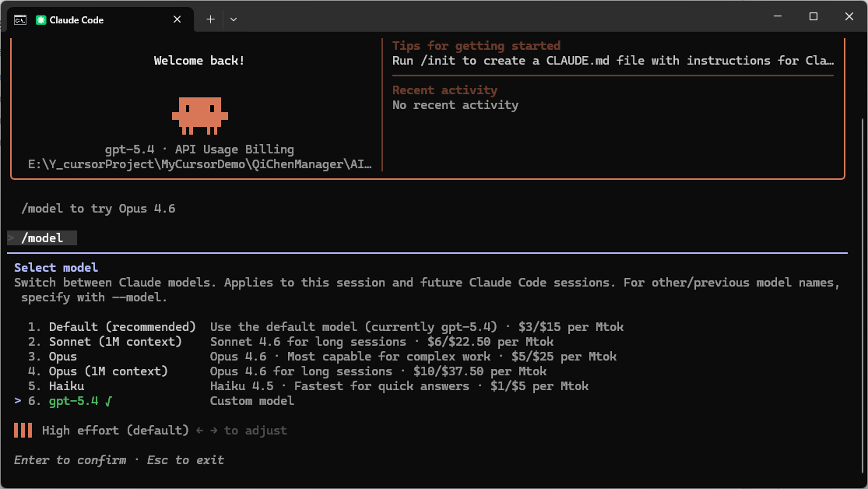The image size is (868, 489).
Task: Click 'Run /init to create a CLAUDE.md' tip
Action: coord(613,61)
